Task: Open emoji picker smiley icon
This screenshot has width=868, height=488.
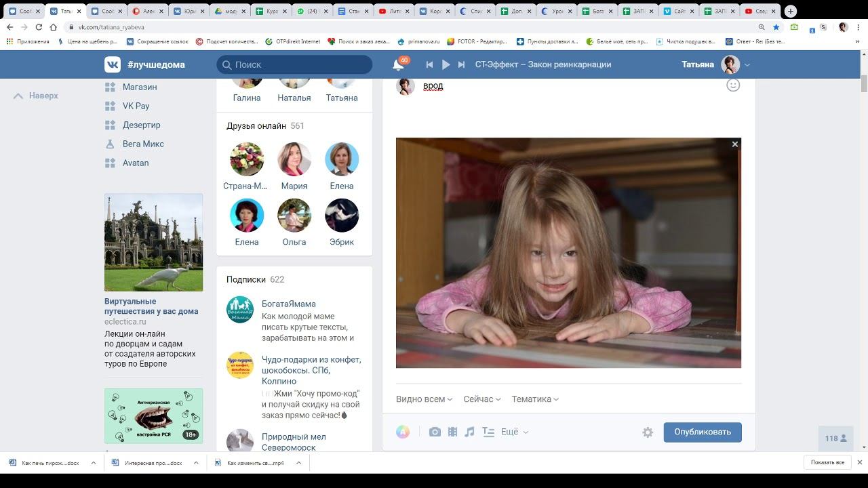Action: [x=733, y=85]
